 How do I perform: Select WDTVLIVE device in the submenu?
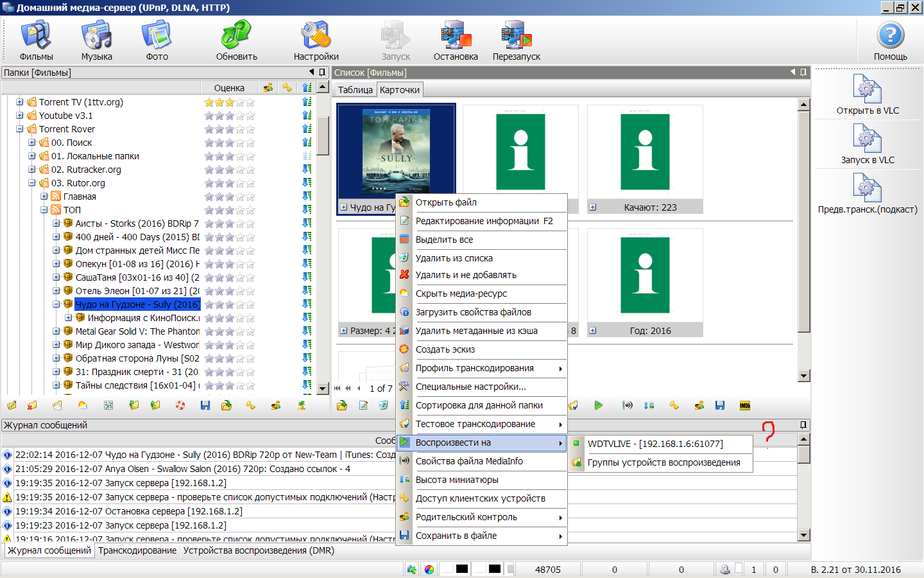(654, 444)
